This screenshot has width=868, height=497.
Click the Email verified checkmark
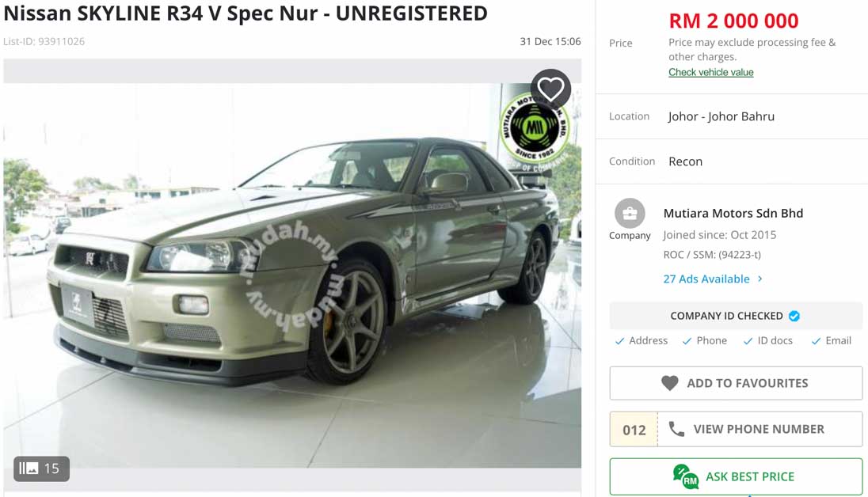[x=816, y=341]
